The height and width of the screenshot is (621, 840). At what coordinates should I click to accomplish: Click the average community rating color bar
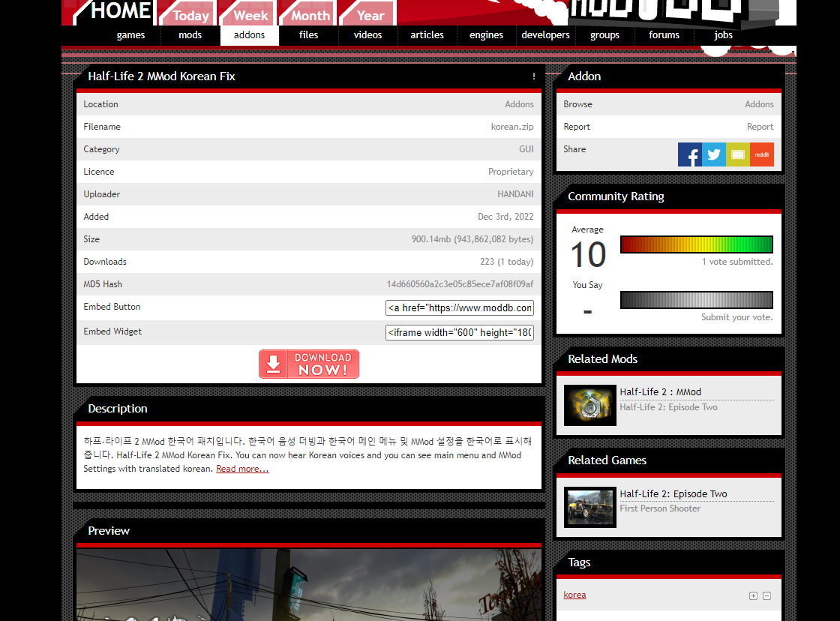pyautogui.click(x=697, y=244)
